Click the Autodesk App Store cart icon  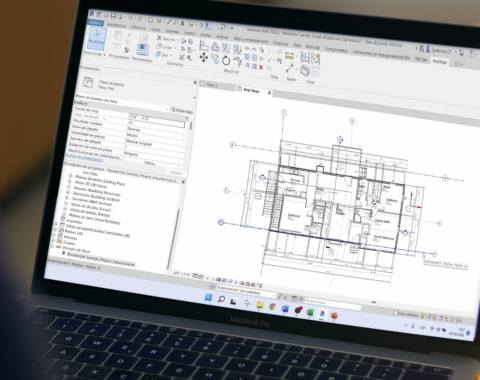point(461,52)
